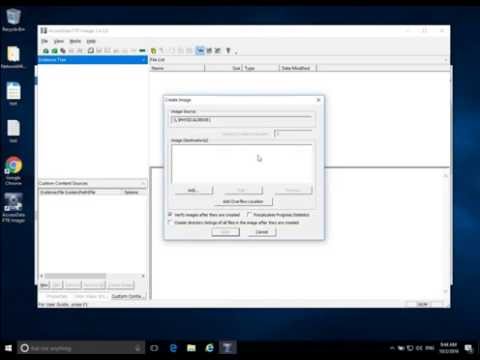Switch to the Custom Content tab
Screen dimensions: 480x360
pos(128,296)
